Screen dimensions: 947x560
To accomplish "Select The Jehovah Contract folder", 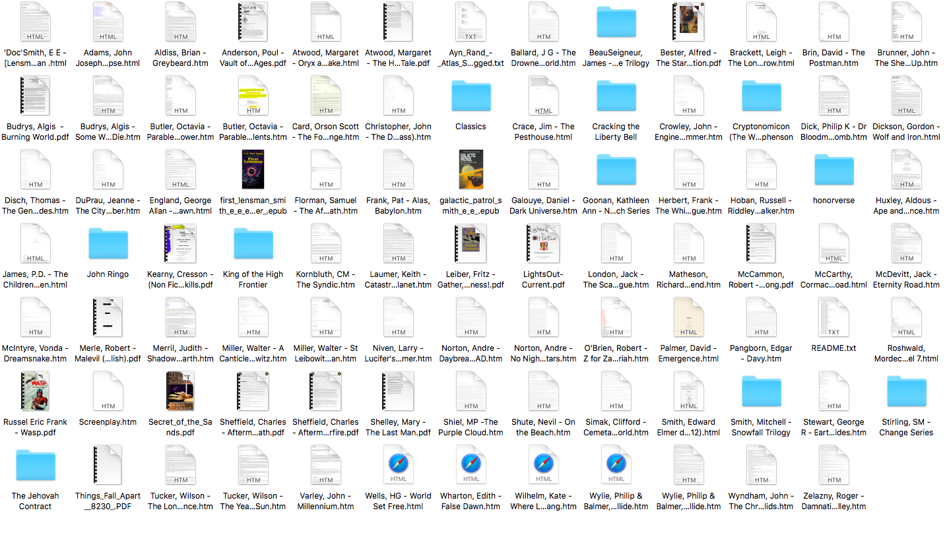I will (x=36, y=466).
